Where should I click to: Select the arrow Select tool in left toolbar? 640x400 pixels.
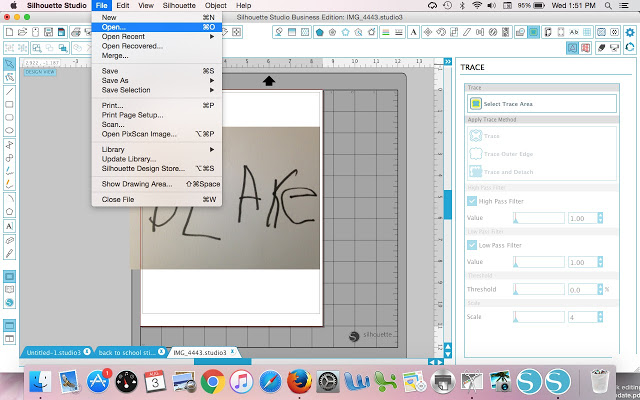tap(9, 64)
